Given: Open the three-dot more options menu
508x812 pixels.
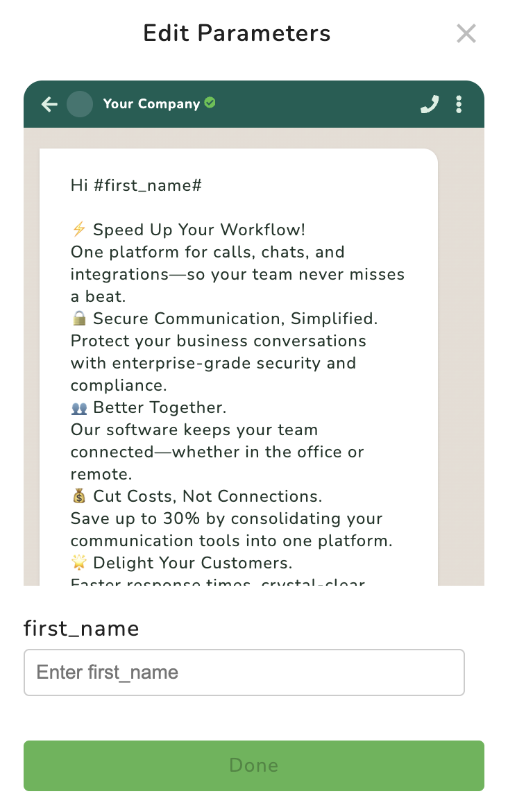Looking at the screenshot, I should click(x=459, y=104).
